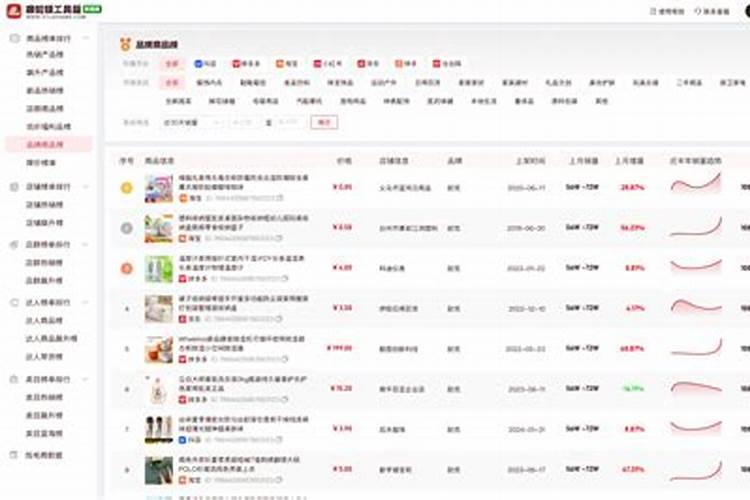This screenshot has width=750, height=500.
Task: Copy the product ID in rank 7 row
Action: tap(279, 439)
